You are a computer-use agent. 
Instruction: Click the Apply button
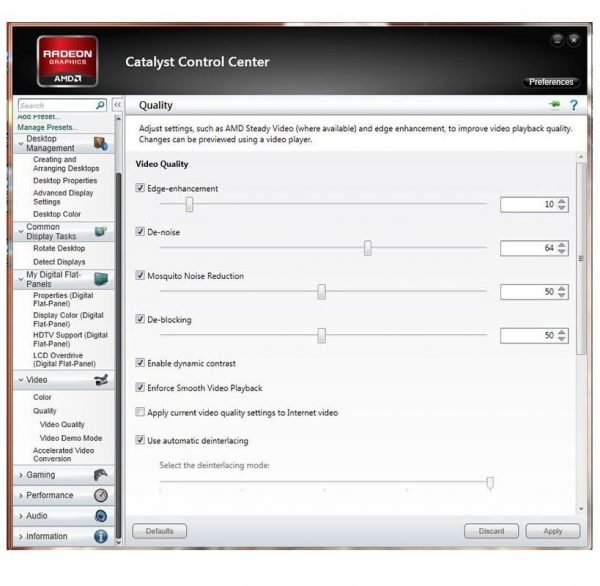(x=553, y=531)
